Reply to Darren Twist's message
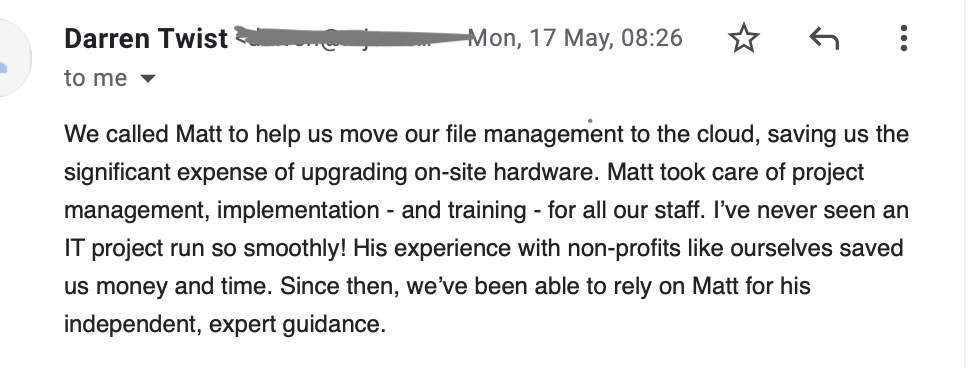Screen dimensions: 978x368 (824, 39)
